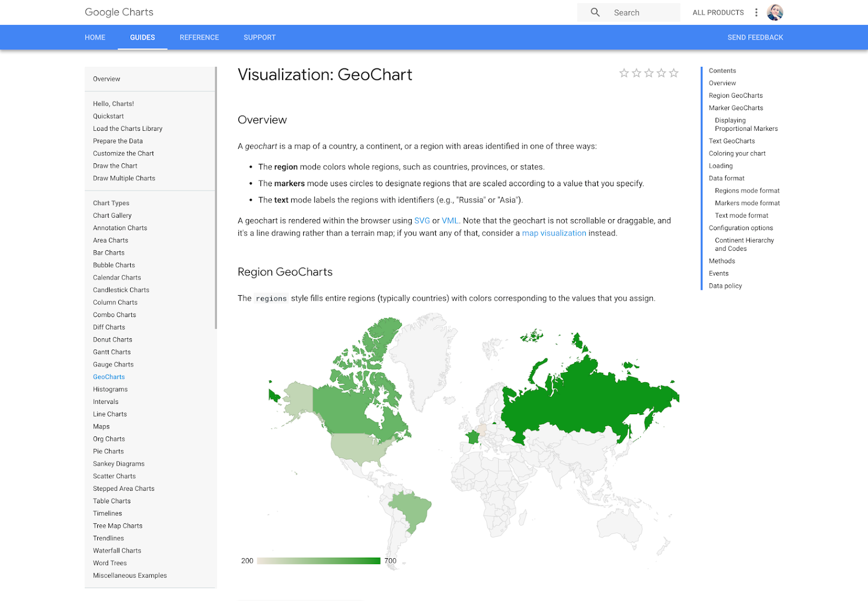Open Candlestick Charts page
This screenshot has width=868, height=601.
click(121, 290)
